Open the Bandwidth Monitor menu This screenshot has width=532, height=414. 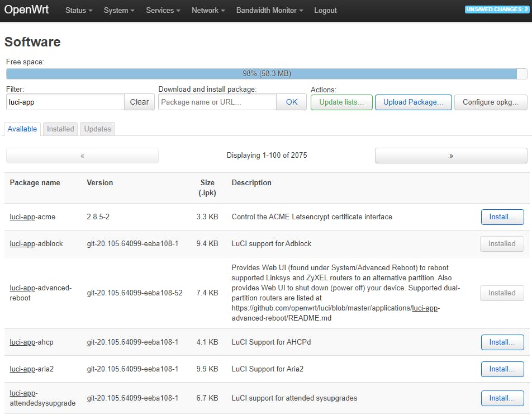269,11
